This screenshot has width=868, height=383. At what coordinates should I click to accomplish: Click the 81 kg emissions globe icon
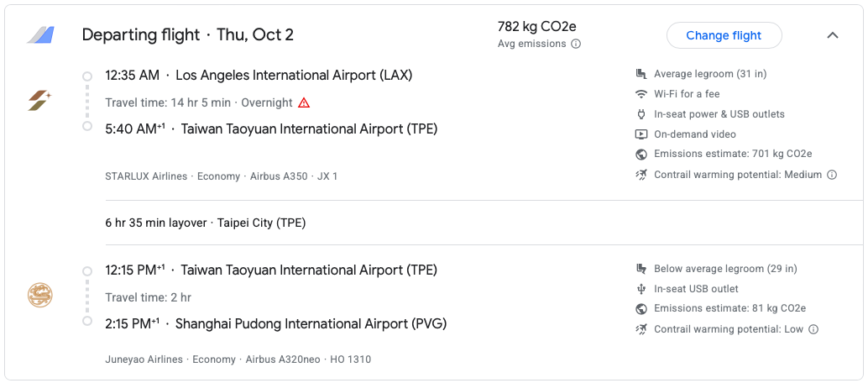pos(641,309)
